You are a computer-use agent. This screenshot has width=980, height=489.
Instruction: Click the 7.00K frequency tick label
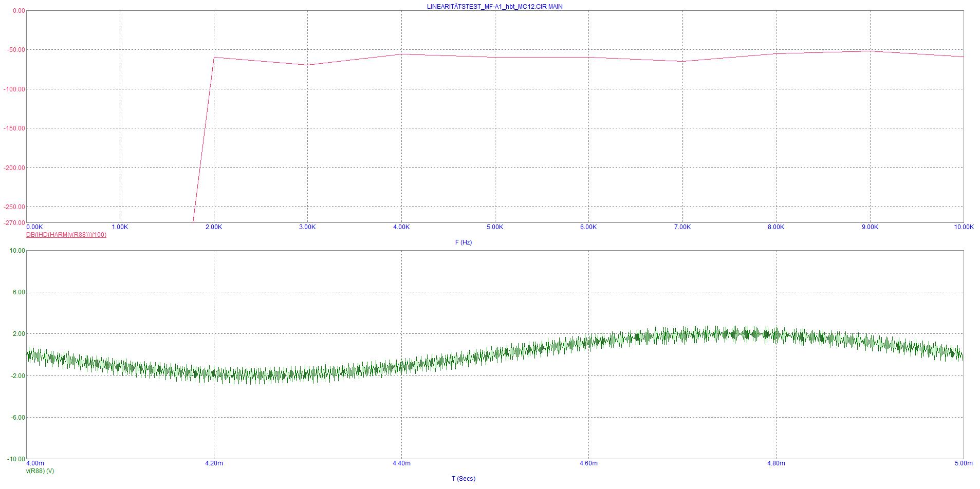682,227
